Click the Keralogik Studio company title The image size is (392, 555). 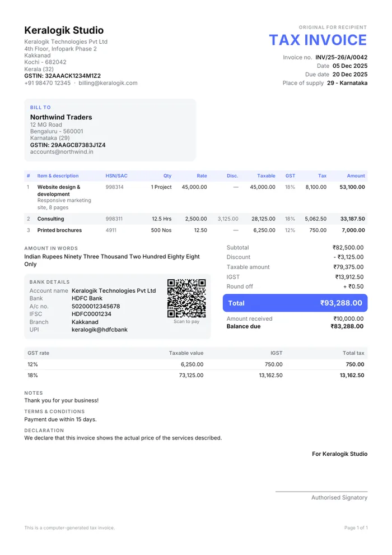point(64,30)
